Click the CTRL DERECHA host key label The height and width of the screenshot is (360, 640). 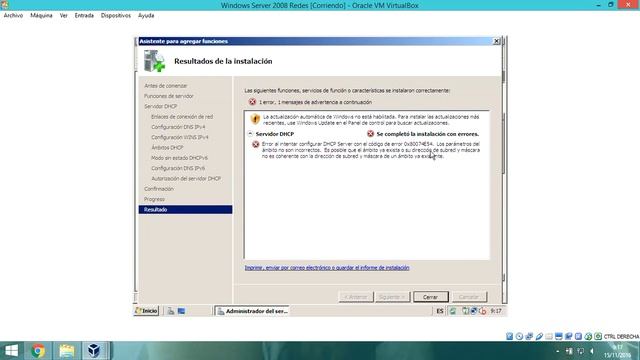(x=621, y=336)
